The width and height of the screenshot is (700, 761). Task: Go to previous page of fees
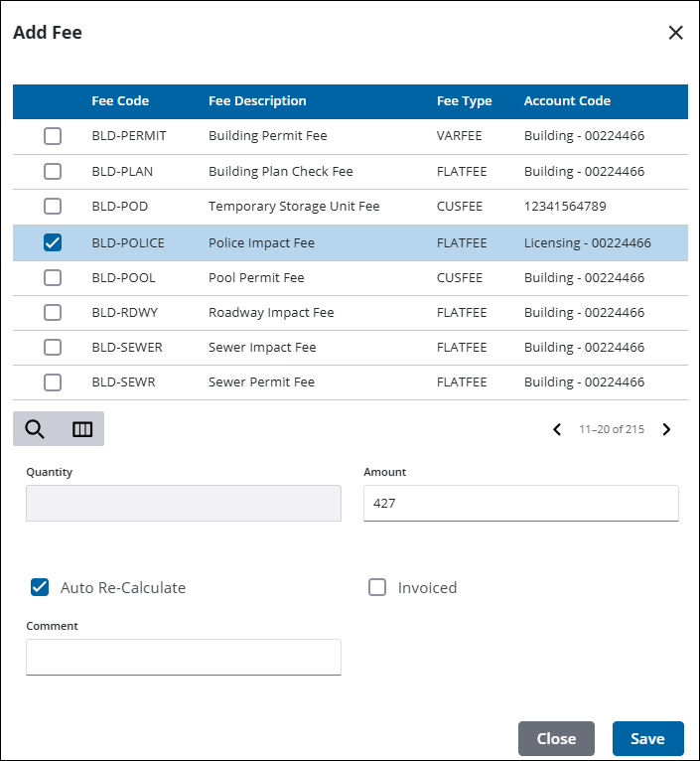pos(557,429)
